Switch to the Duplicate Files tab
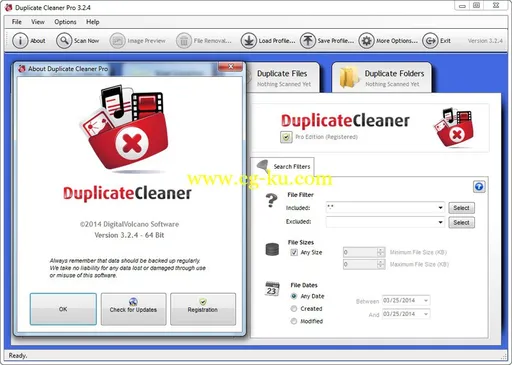Screen dimensions: 512x365 pos(283,78)
